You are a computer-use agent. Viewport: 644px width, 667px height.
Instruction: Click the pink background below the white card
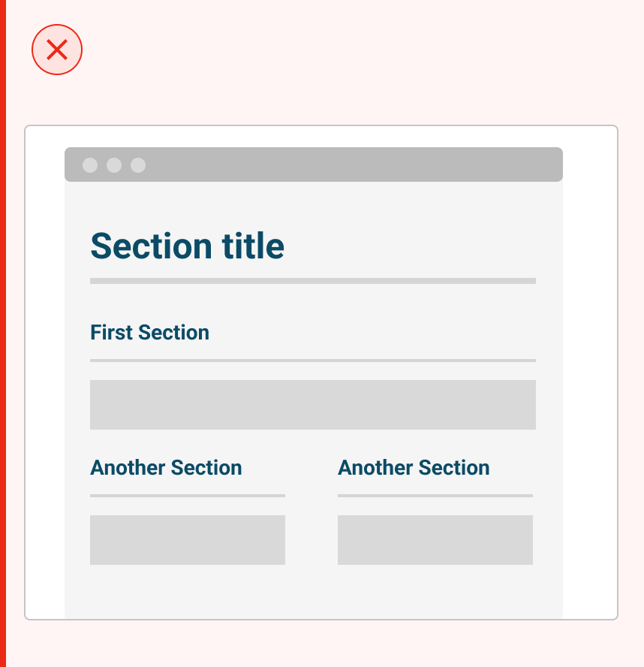coord(321,644)
